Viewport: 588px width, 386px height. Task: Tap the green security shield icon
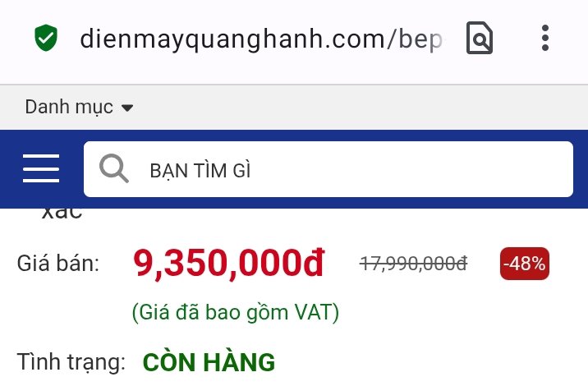coord(46,38)
